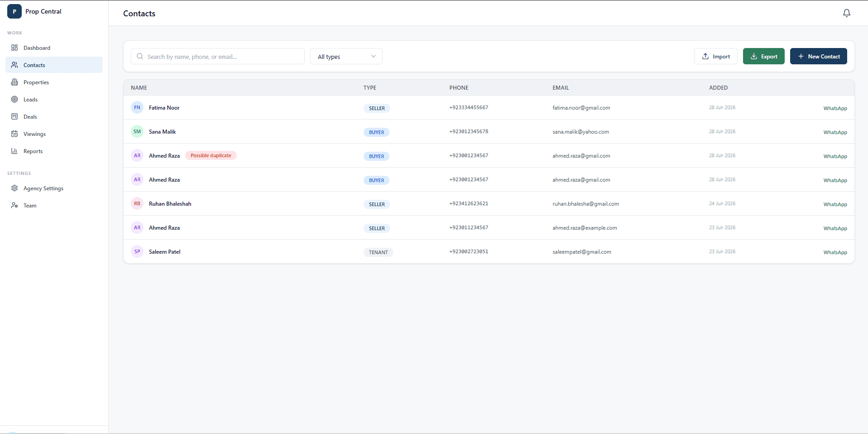
Task: Click the BUYER tag for Sana Malik
Action: [x=377, y=132]
